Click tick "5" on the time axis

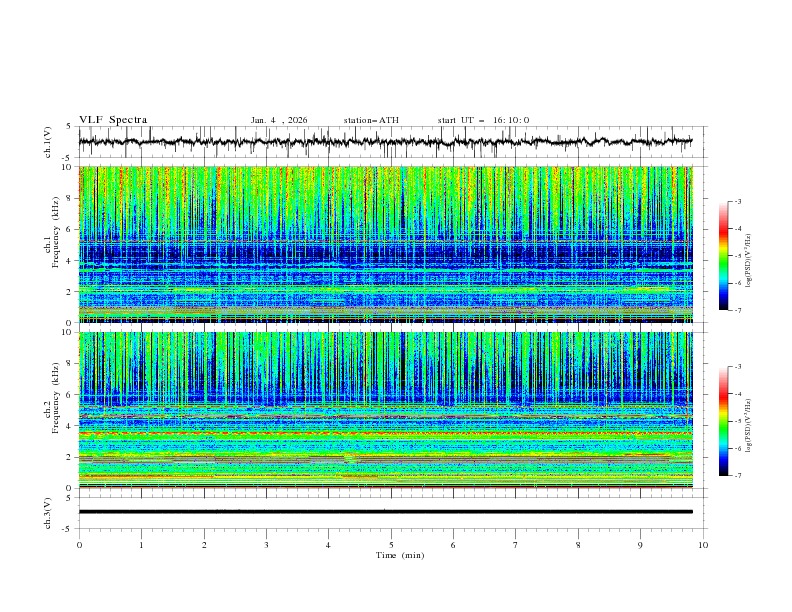click(x=391, y=545)
